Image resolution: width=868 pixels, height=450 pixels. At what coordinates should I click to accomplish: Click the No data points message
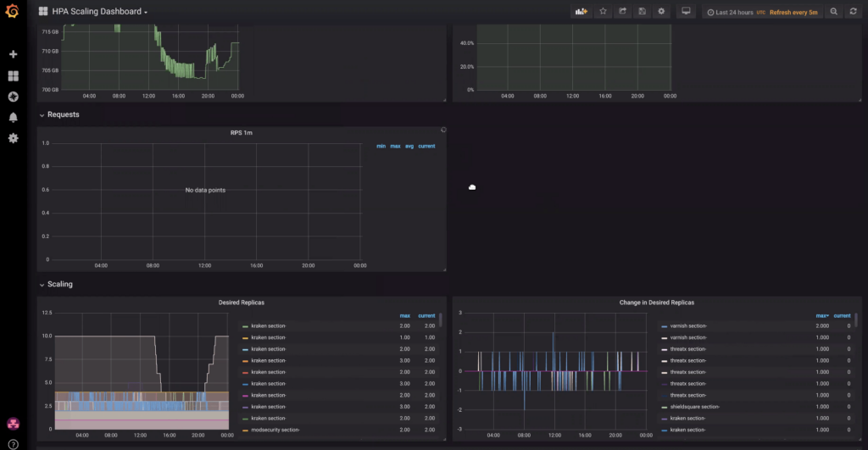pyautogui.click(x=205, y=191)
